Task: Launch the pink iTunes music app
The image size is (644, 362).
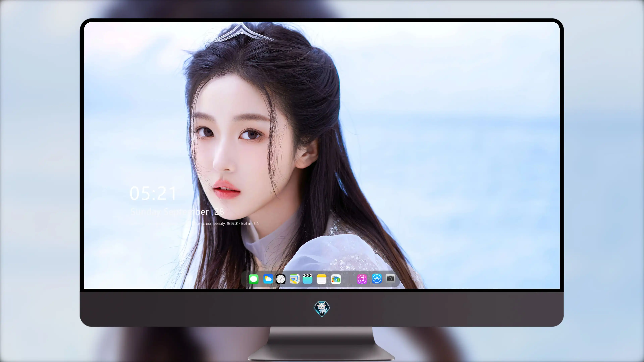Action: [362, 279]
